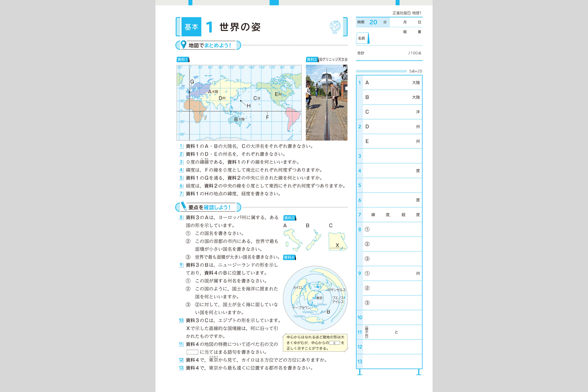Click the heading 要点を確認しよう!

click(x=210, y=207)
